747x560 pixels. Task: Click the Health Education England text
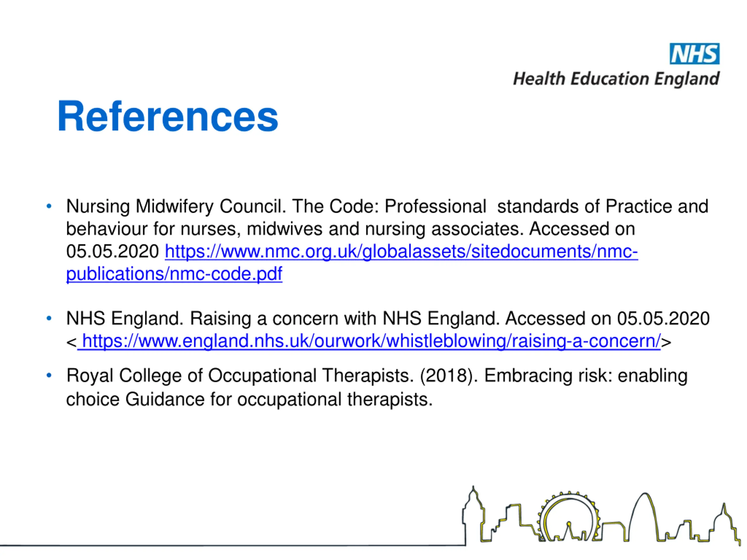616,79
